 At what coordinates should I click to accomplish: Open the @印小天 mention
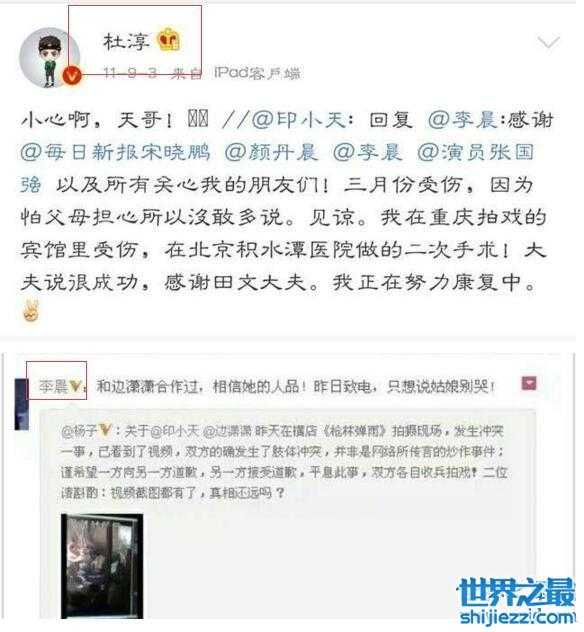[299, 120]
